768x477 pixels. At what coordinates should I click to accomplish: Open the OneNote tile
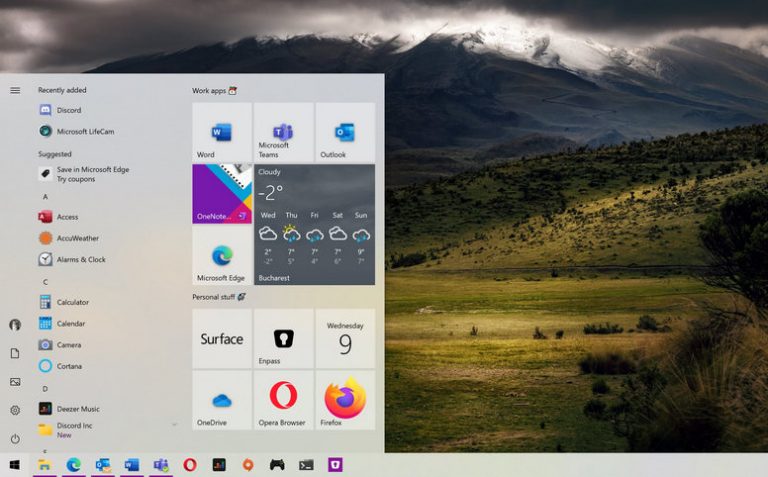pos(221,194)
